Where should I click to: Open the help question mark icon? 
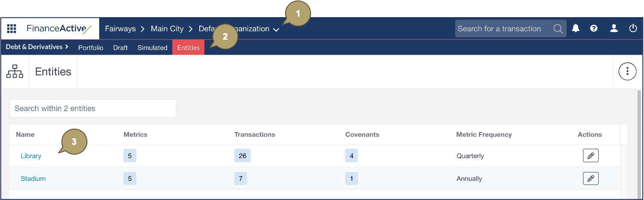point(594,29)
